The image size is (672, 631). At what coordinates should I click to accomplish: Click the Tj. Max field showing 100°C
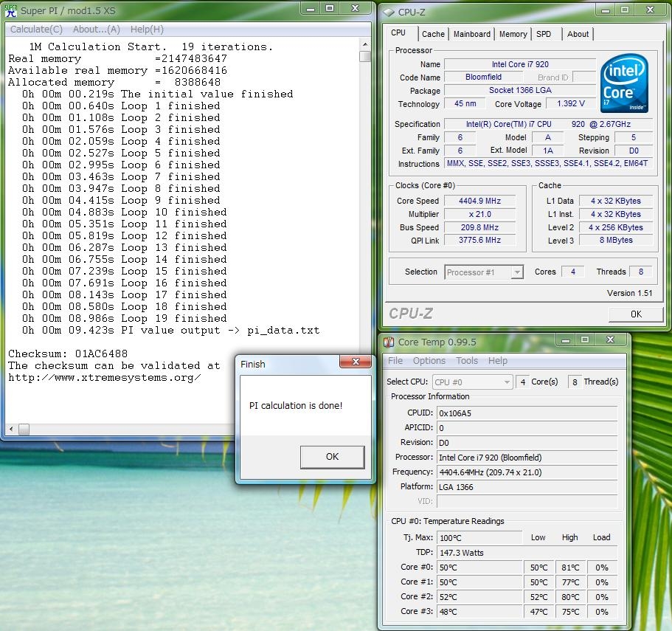pos(479,537)
